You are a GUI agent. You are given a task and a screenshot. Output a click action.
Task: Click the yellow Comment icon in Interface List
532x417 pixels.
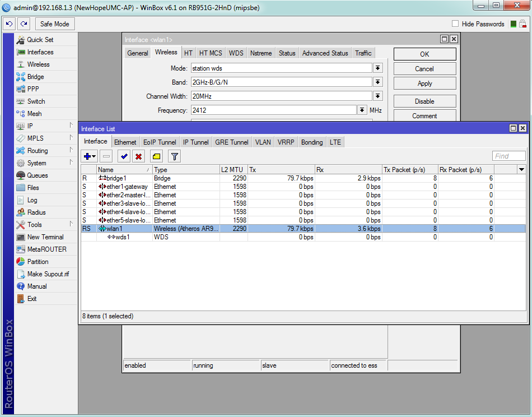tap(156, 156)
